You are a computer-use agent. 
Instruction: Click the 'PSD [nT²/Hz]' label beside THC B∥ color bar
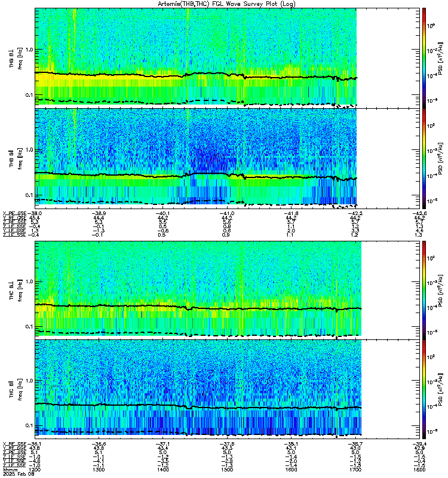441,390
